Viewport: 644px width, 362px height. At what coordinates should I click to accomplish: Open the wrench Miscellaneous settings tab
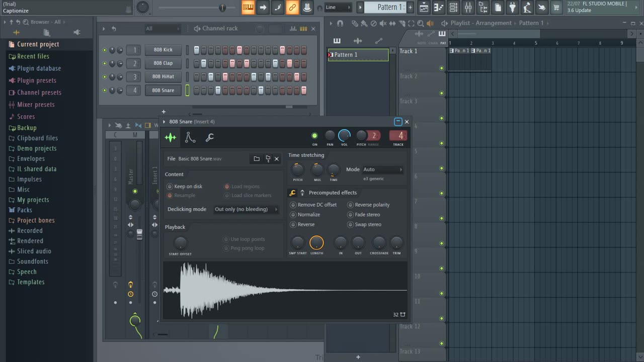click(210, 137)
